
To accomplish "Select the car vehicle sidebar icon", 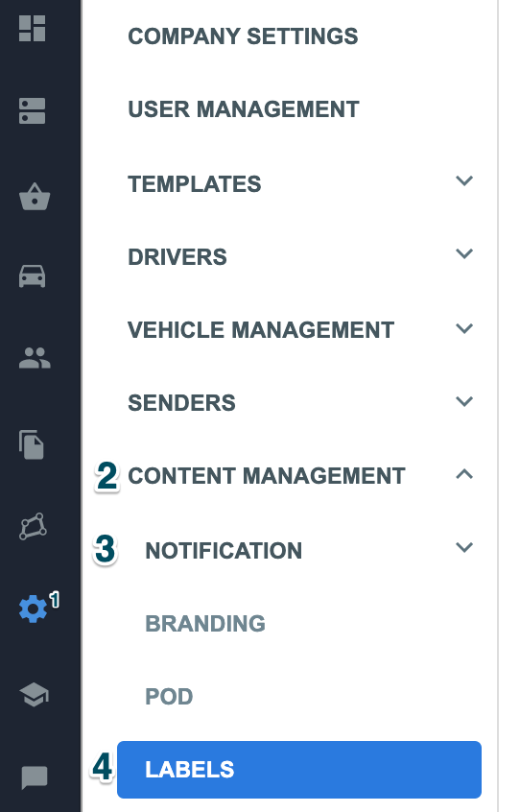I will coord(32,276).
